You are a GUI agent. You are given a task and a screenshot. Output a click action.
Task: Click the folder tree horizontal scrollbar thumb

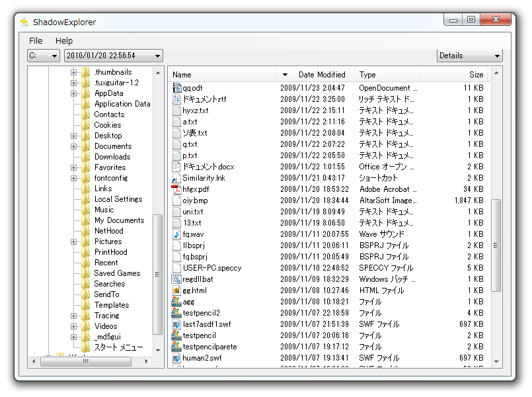tap(86, 362)
